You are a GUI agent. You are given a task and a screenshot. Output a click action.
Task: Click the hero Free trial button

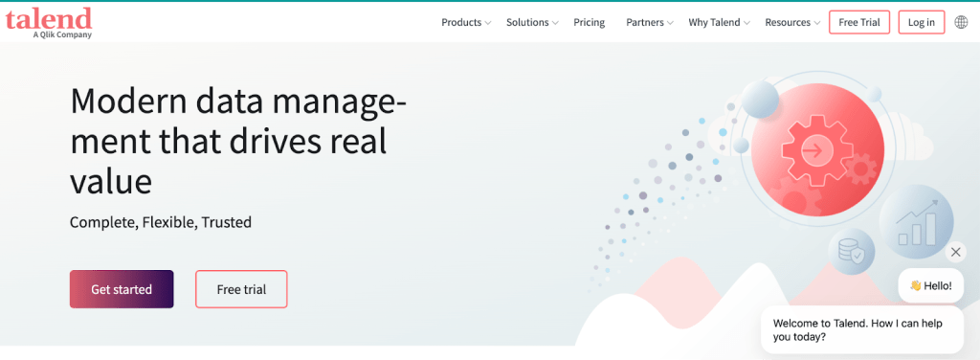241,289
